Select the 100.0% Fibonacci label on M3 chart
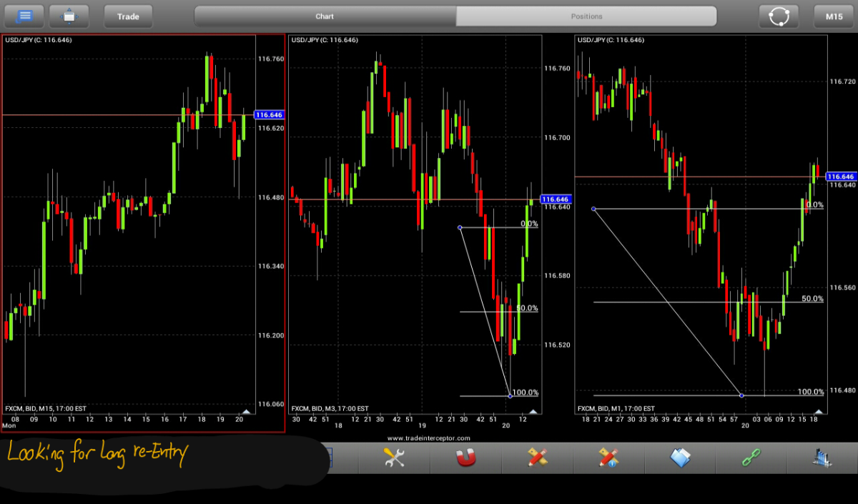Viewport: 858px width, 504px height. 525,392
